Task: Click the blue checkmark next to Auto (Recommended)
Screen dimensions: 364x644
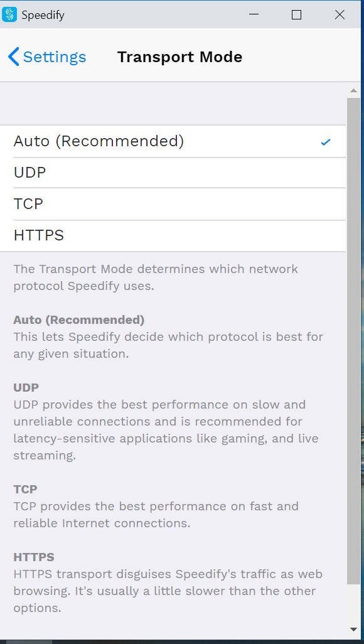Action: (x=325, y=142)
